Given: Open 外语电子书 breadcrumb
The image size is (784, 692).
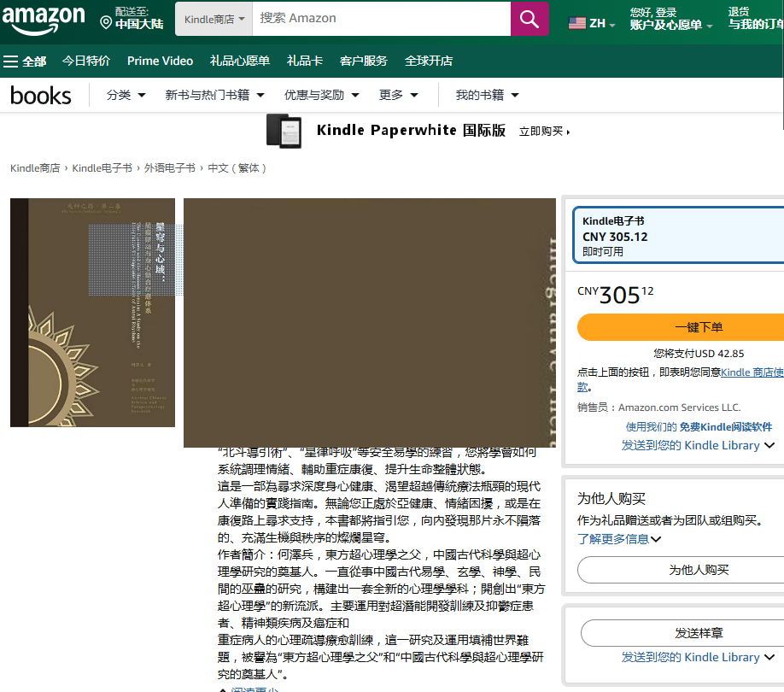Looking at the screenshot, I should 169,168.
